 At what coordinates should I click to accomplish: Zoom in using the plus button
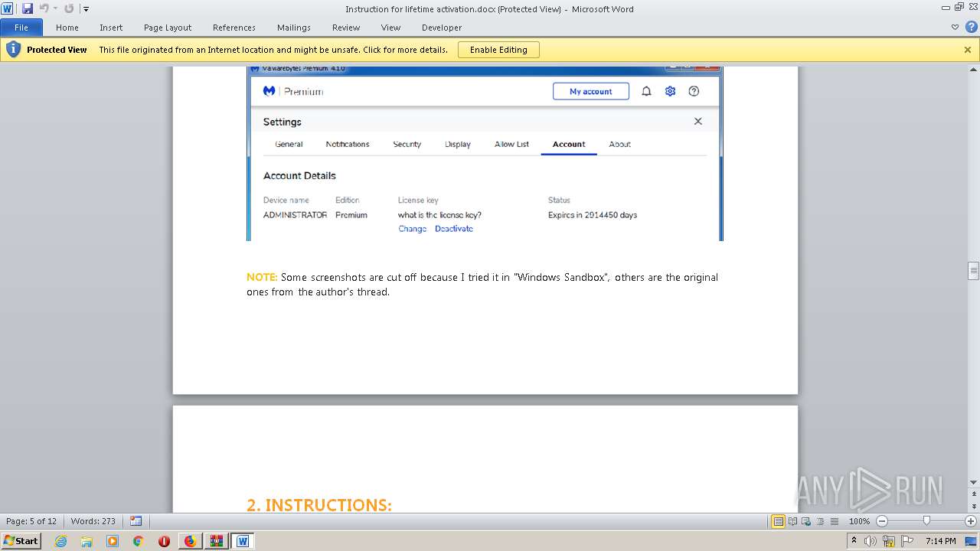971,521
